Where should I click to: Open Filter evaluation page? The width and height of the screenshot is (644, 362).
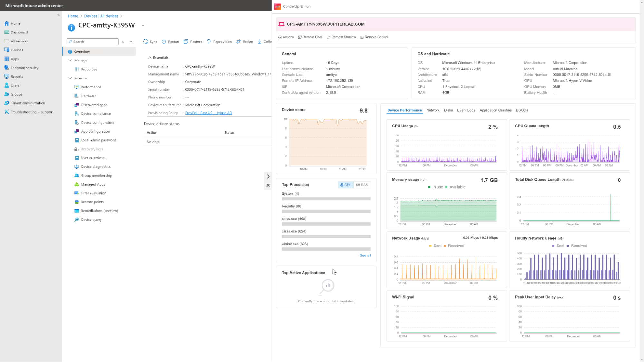93,193
